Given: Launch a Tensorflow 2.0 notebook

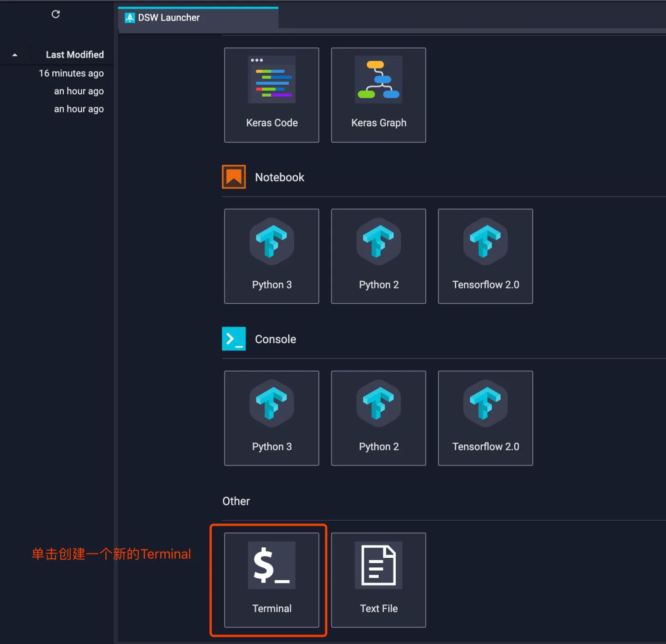Looking at the screenshot, I should tap(485, 256).
